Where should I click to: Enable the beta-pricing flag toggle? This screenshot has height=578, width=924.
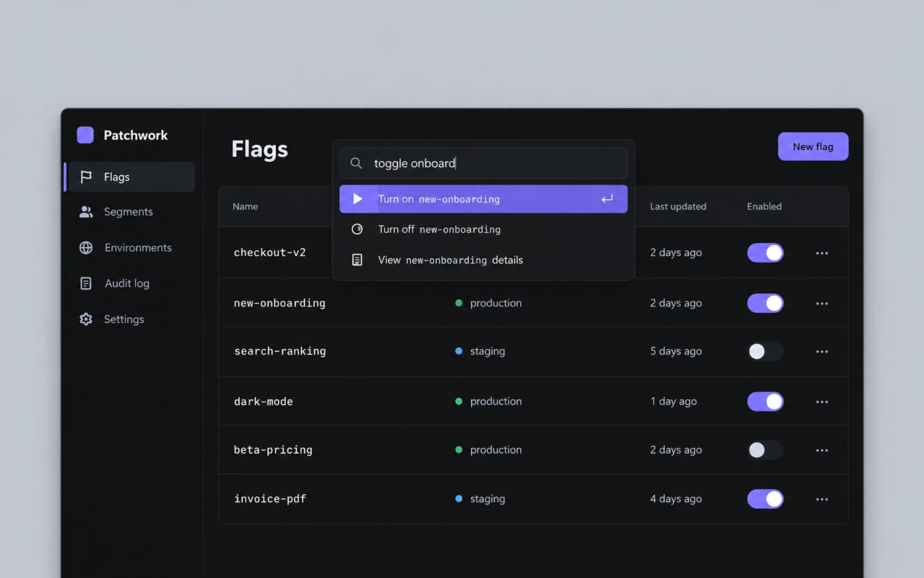click(x=765, y=450)
